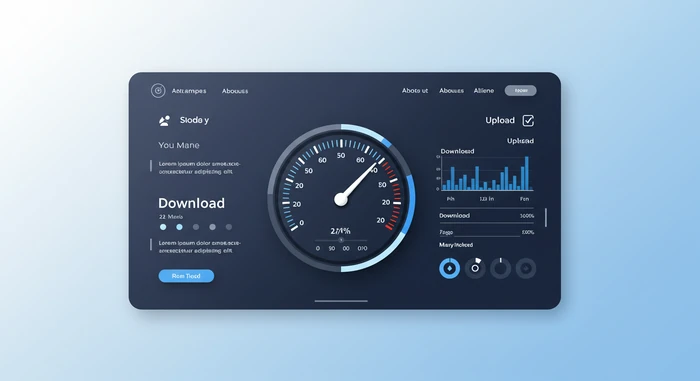Click the small slider under the gauge percentage
The height and width of the screenshot is (381, 700).
(x=341, y=240)
